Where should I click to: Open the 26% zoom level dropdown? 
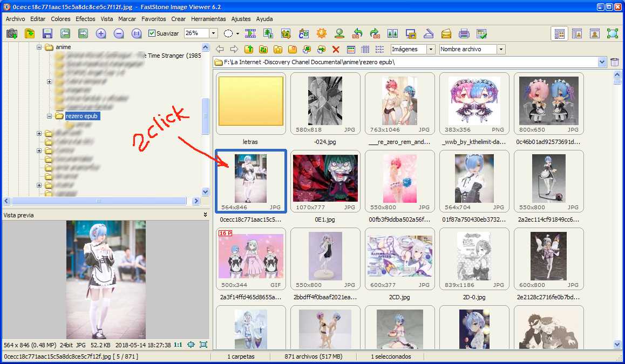point(214,33)
